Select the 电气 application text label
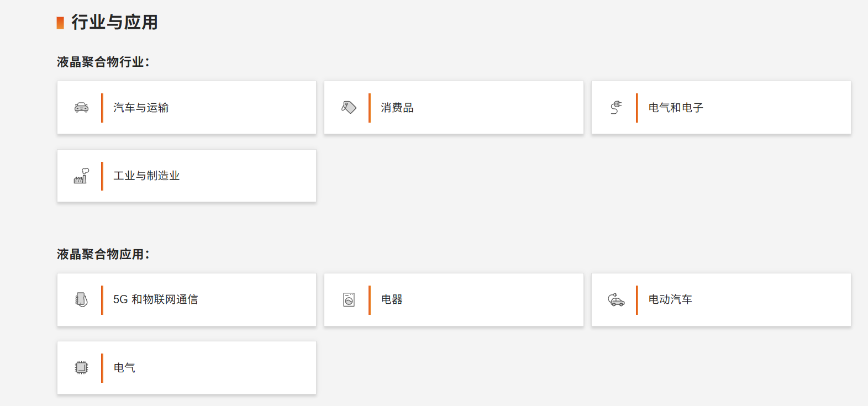The width and height of the screenshot is (868, 406). 124,368
